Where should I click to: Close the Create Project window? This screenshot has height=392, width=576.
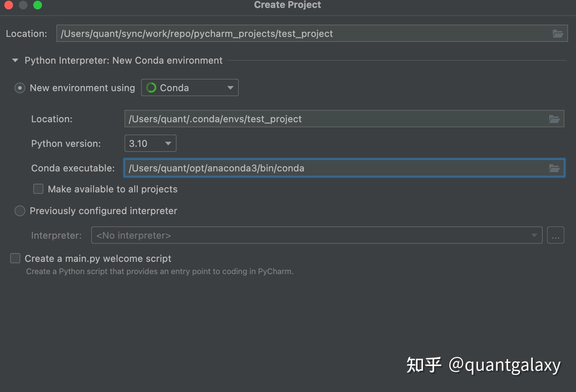coord(9,5)
